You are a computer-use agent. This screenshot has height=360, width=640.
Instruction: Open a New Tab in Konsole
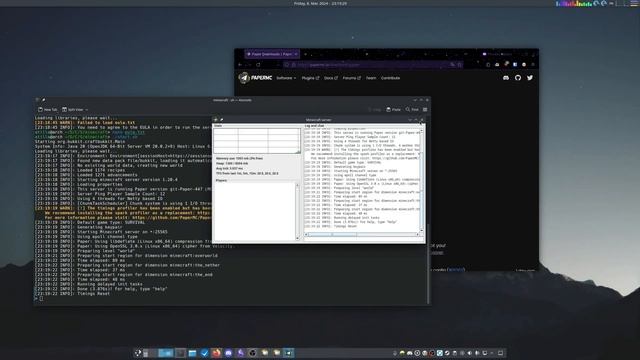(x=47, y=109)
